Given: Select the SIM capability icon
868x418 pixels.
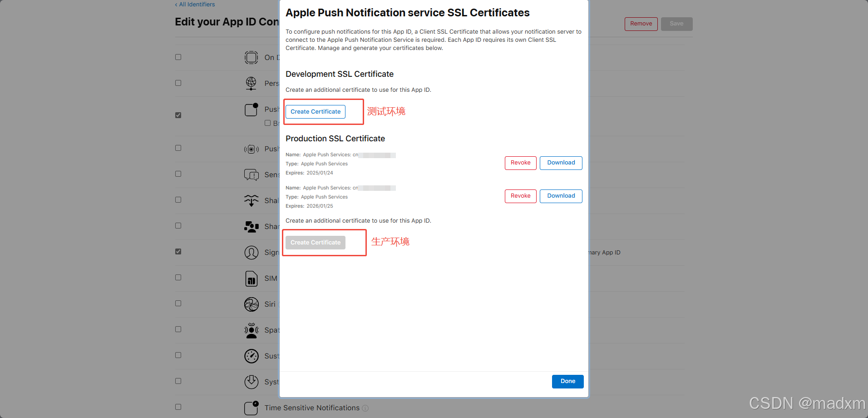Looking at the screenshot, I should pos(252,279).
